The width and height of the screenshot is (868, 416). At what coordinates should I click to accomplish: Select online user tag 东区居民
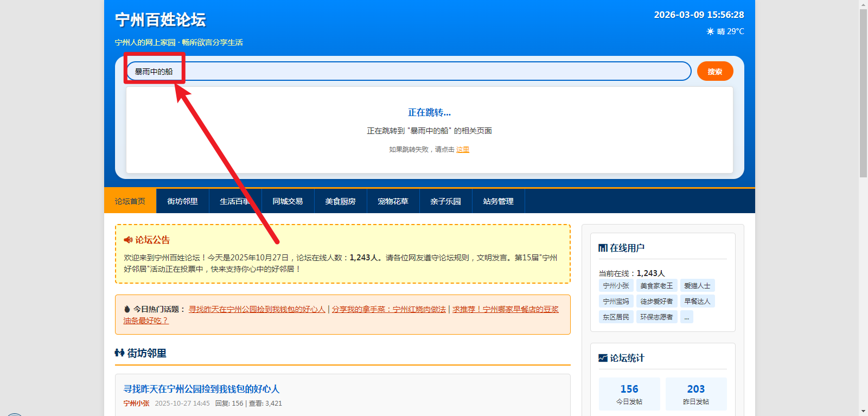click(616, 317)
